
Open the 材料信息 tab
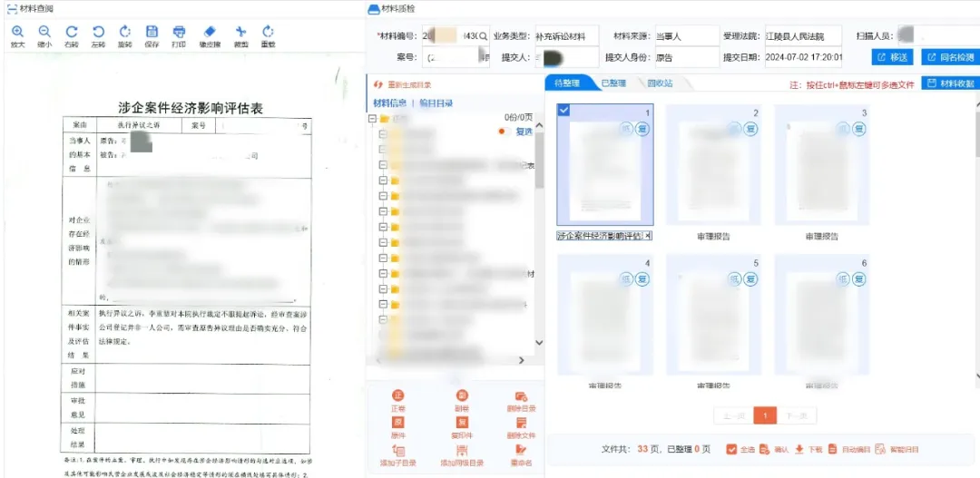pos(390,103)
